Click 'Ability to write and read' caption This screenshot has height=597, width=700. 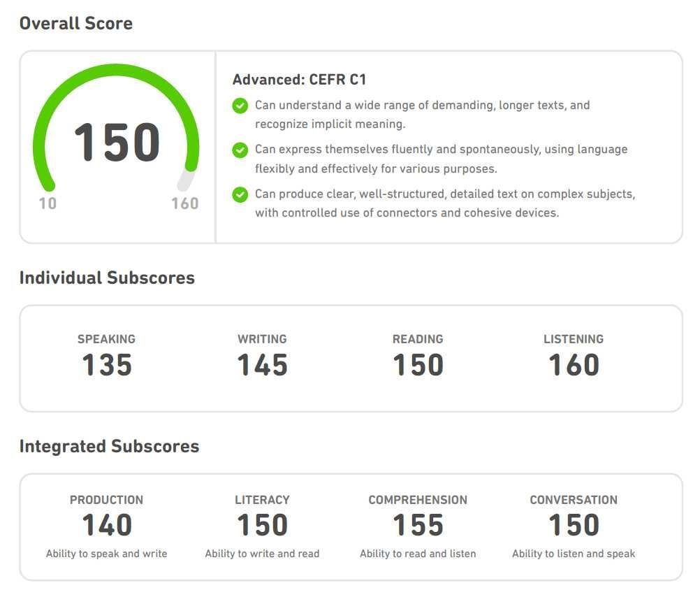(x=262, y=554)
